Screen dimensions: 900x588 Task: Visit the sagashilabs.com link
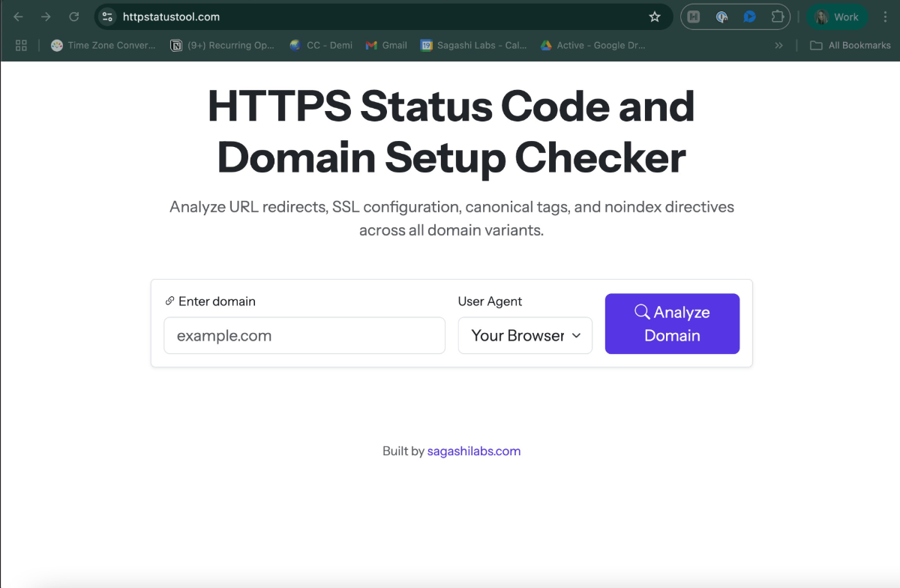pyautogui.click(x=473, y=451)
